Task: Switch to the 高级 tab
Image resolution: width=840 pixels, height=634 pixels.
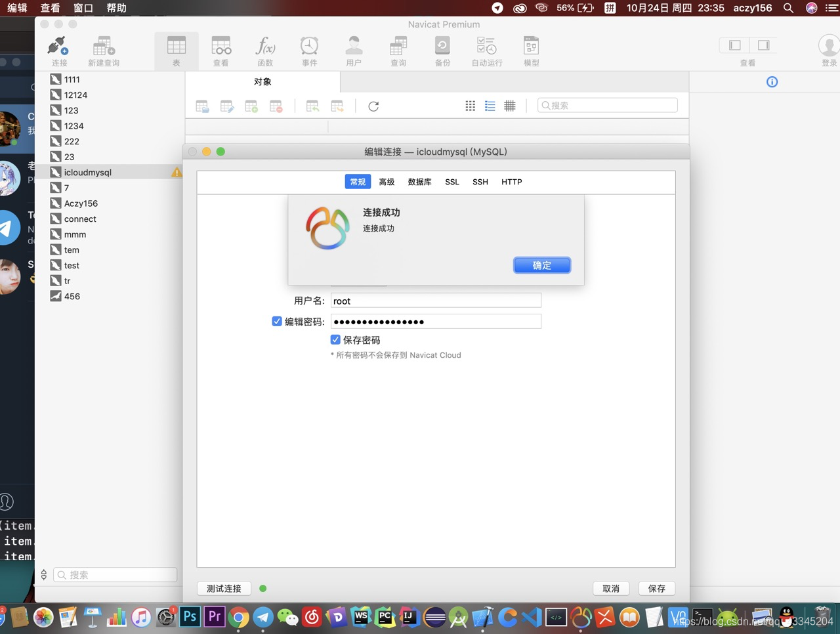Action: pos(387,182)
